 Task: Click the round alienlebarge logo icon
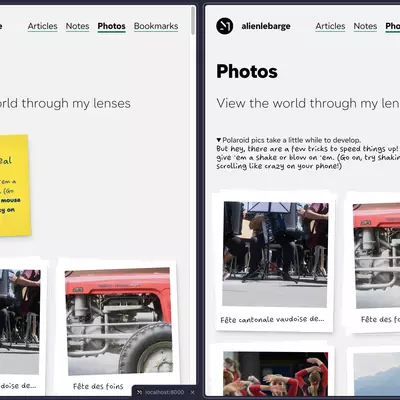pos(225,26)
